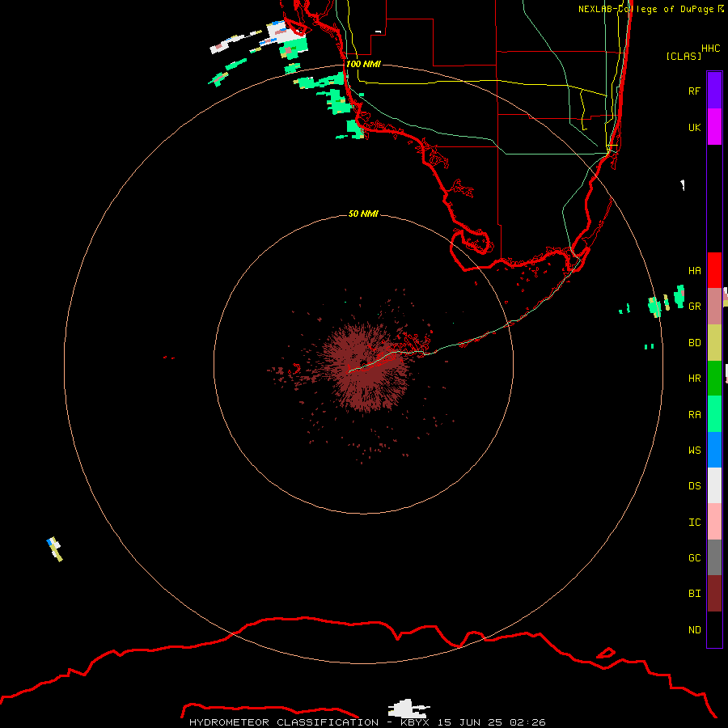Click the 02:26 timestamp
The image size is (728, 728).
point(527,722)
